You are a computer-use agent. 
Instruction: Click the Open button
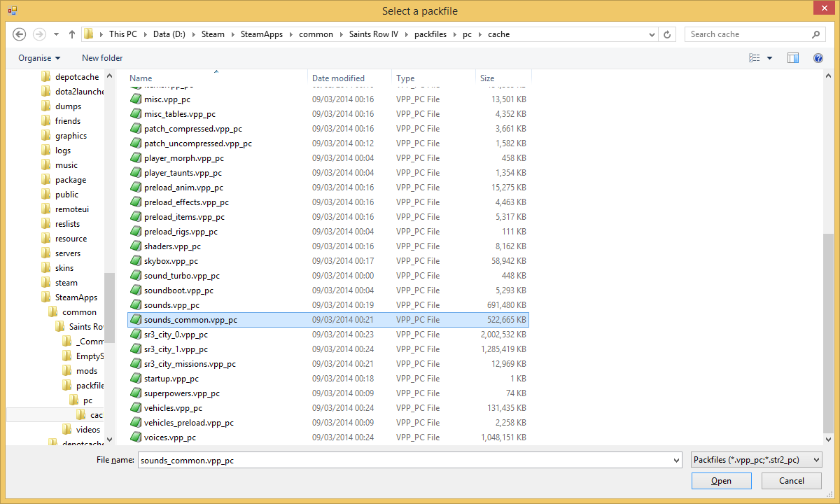click(x=721, y=481)
